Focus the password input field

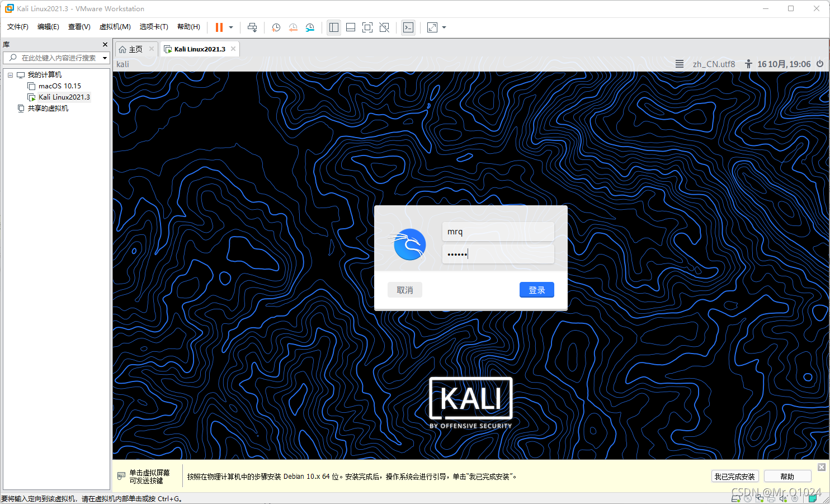498,254
